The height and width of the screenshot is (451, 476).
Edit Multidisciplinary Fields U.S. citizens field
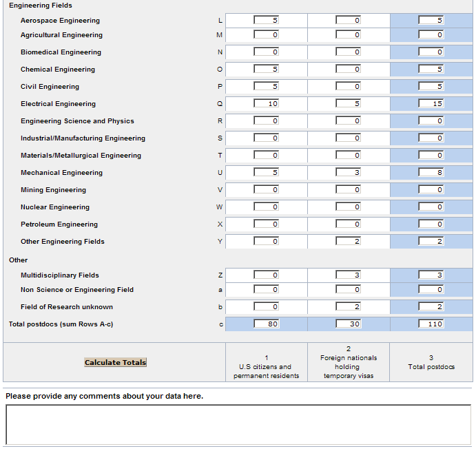point(266,275)
